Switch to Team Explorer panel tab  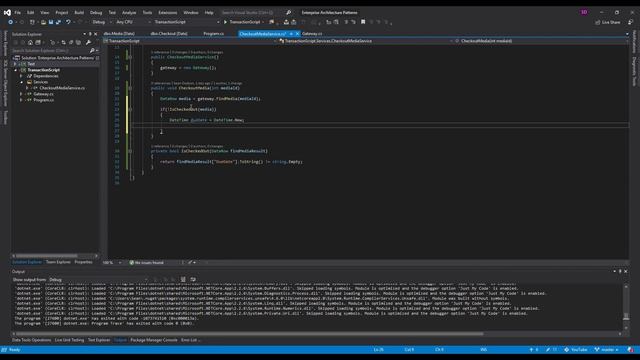[x=58, y=262]
